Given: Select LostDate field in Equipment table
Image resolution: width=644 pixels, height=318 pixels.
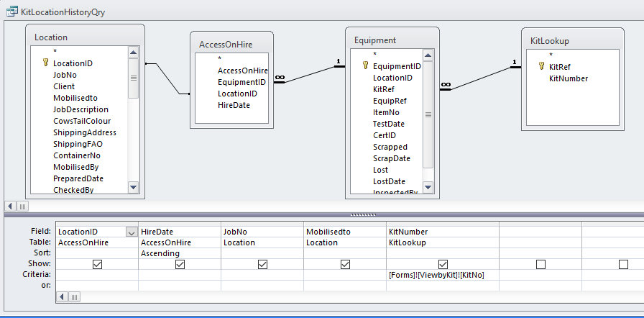Looking at the screenshot, I should tap(389, 181).
